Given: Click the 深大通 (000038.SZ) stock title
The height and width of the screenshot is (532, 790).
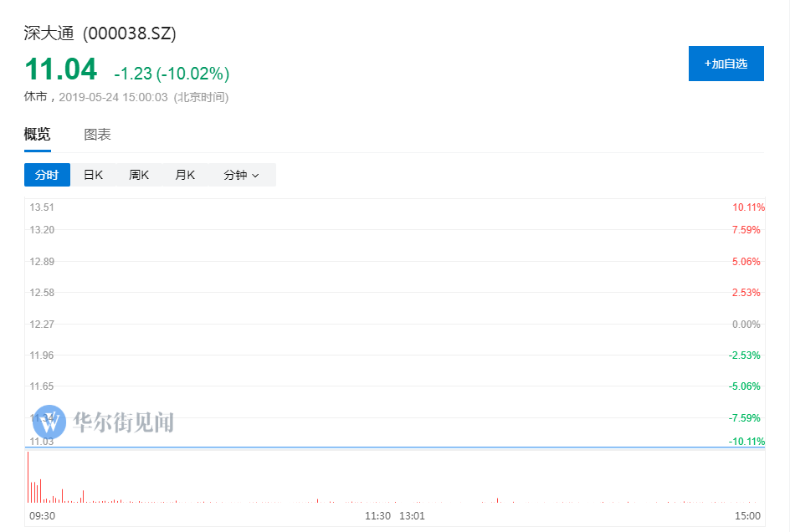Looking at the screenshot, I should [100, 33].
